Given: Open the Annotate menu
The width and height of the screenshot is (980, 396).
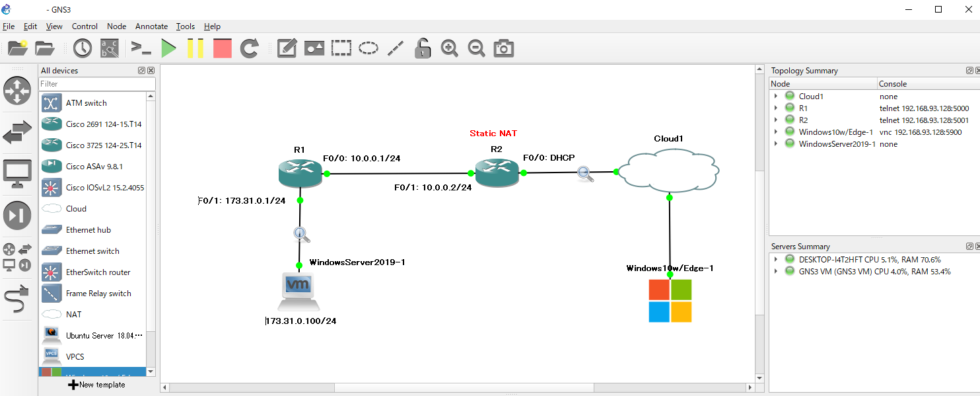Looking at the screenshot, I should (151, 26).
